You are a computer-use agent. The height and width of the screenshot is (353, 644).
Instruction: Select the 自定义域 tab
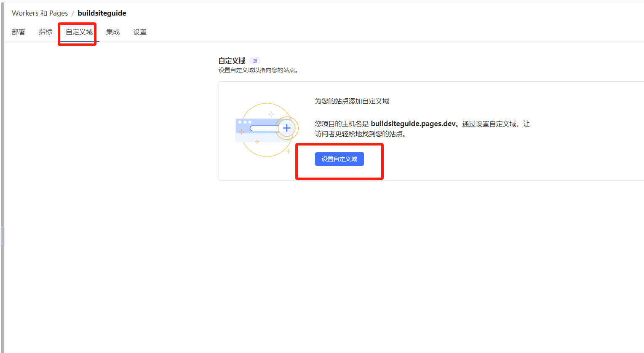tap(79, 32)
